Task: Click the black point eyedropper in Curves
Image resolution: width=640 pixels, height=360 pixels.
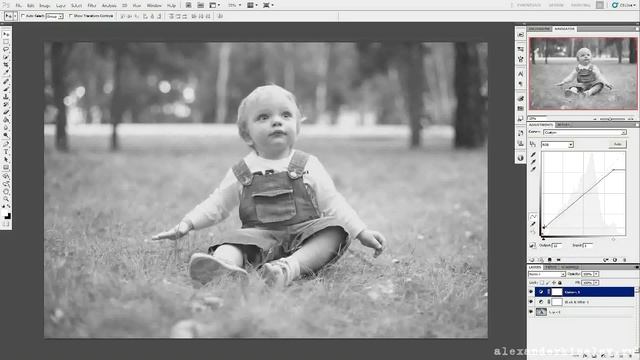Action: click(x=533, y=155)
